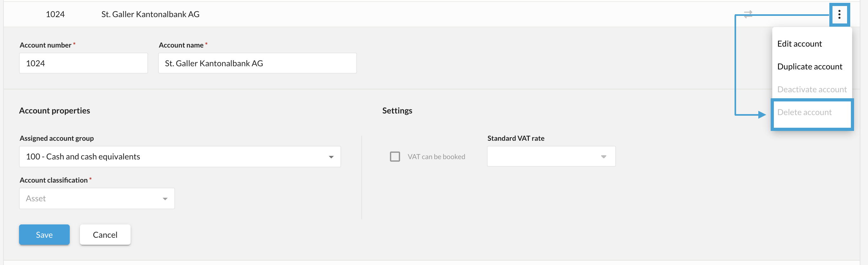Select Deactivate account menu entry
This screenshot has width=868, height=265.
click(812, 90)
